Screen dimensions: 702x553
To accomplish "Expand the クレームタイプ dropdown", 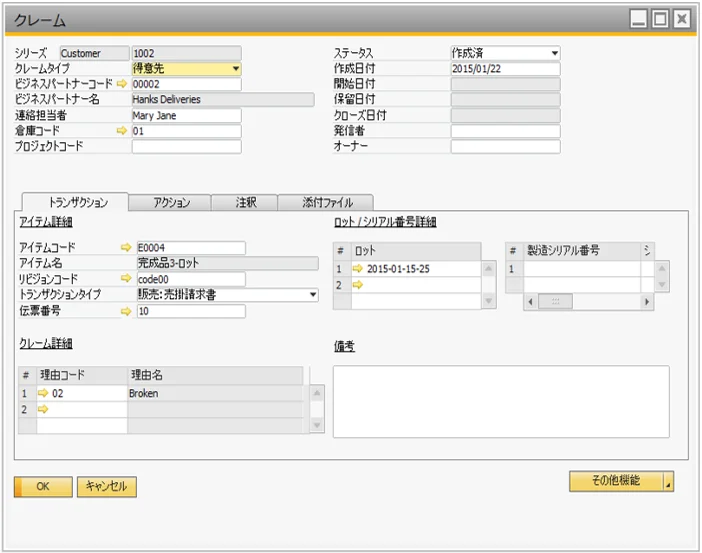I will (235, 69).
